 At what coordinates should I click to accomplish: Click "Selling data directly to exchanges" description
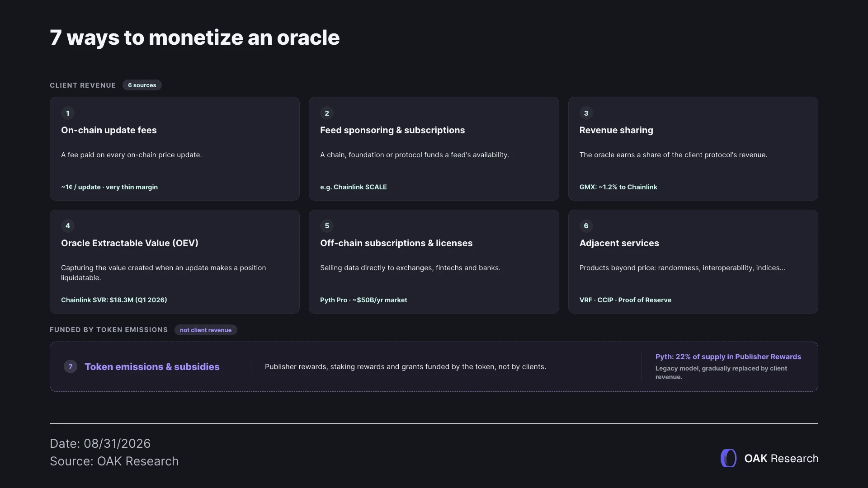tap(410, 268)
